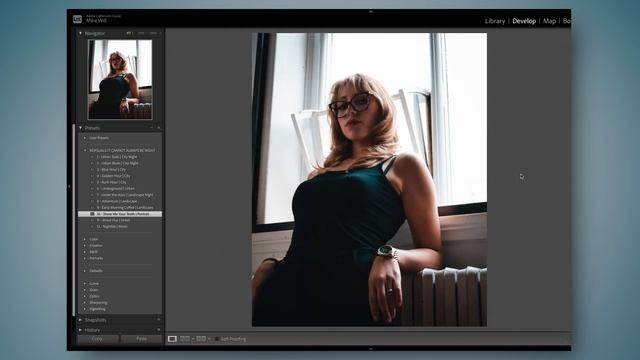Add snapshot with Snapshots plus icon

tap(159, 320)
